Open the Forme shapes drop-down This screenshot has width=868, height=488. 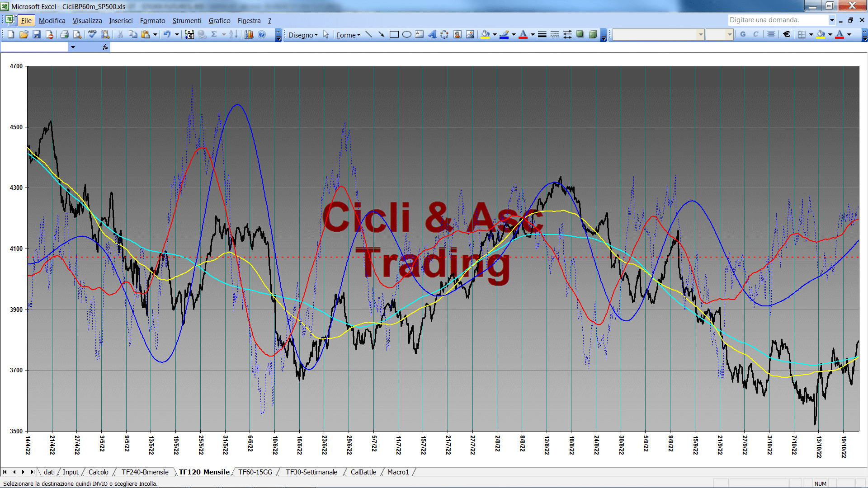(x=348, y=35)
